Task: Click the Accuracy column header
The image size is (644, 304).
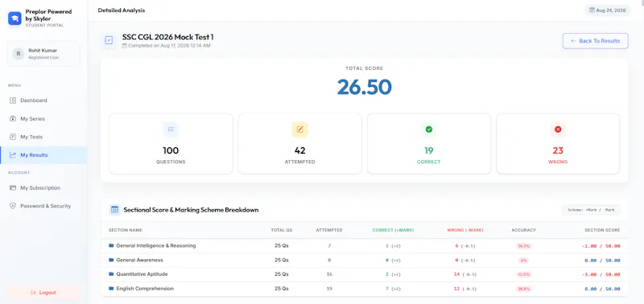Action: 524,230
